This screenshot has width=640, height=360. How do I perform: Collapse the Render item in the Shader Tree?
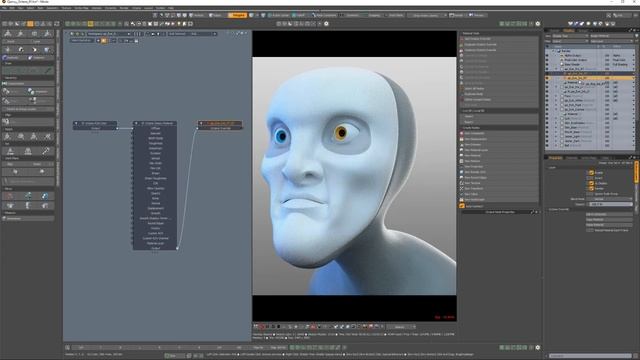pyautogui.click(x=554, y=51)
